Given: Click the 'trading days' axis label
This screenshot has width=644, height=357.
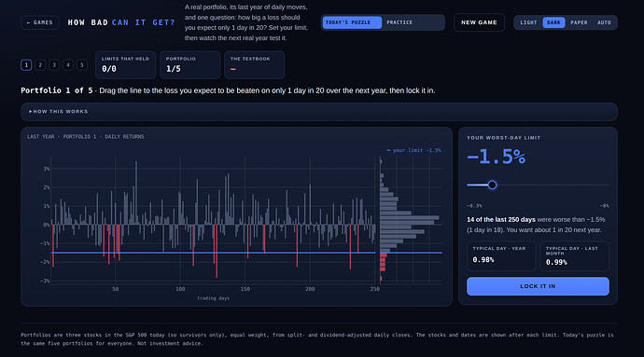Looking at the screenshot, I should 213,298.
